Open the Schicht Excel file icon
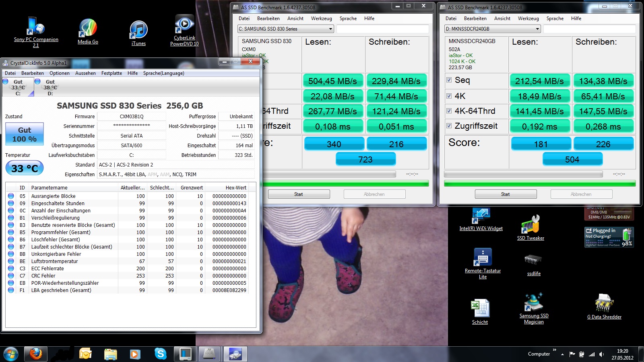The image size is (644, 362). (x=480, y=312)
